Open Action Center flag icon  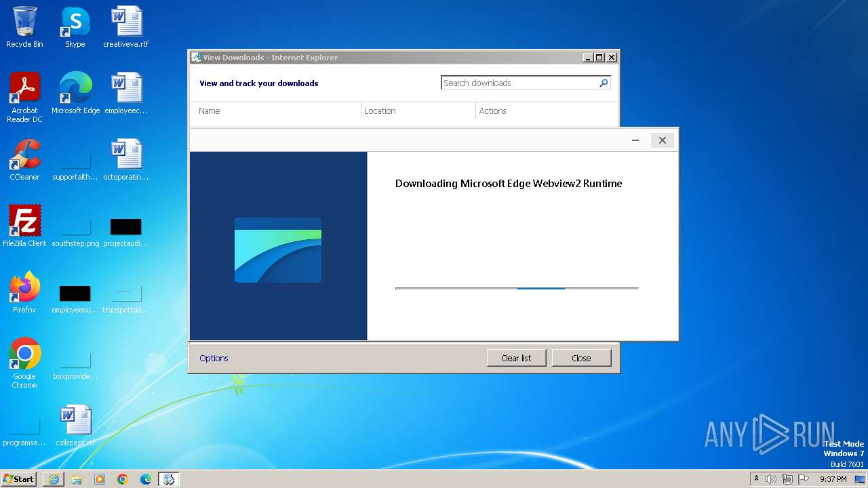[x=804, y=479]
